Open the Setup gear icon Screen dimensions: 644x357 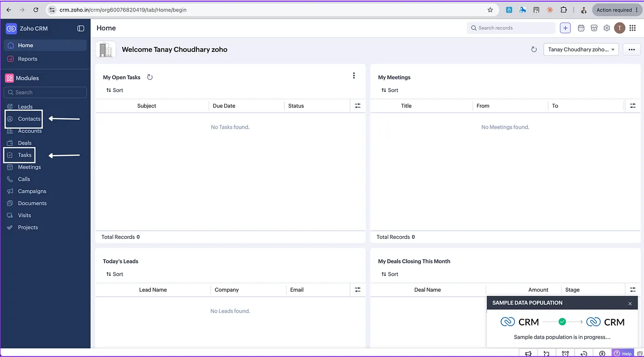607,28
